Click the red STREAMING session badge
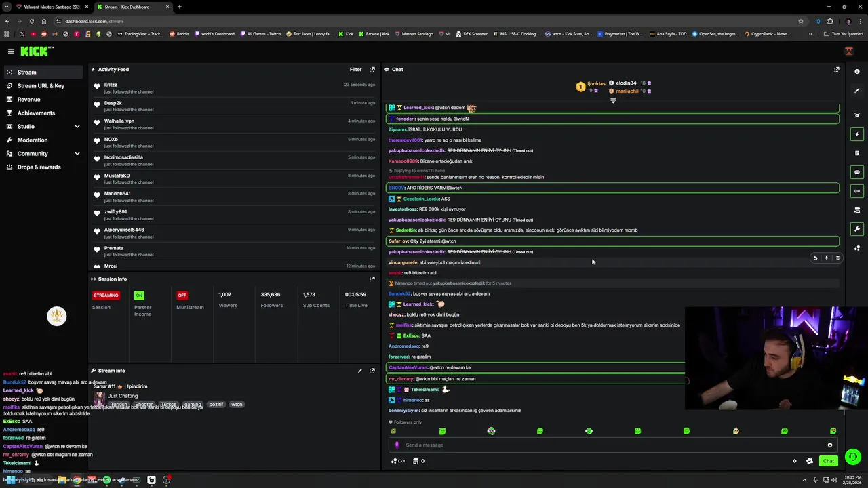 pos(106,296)
